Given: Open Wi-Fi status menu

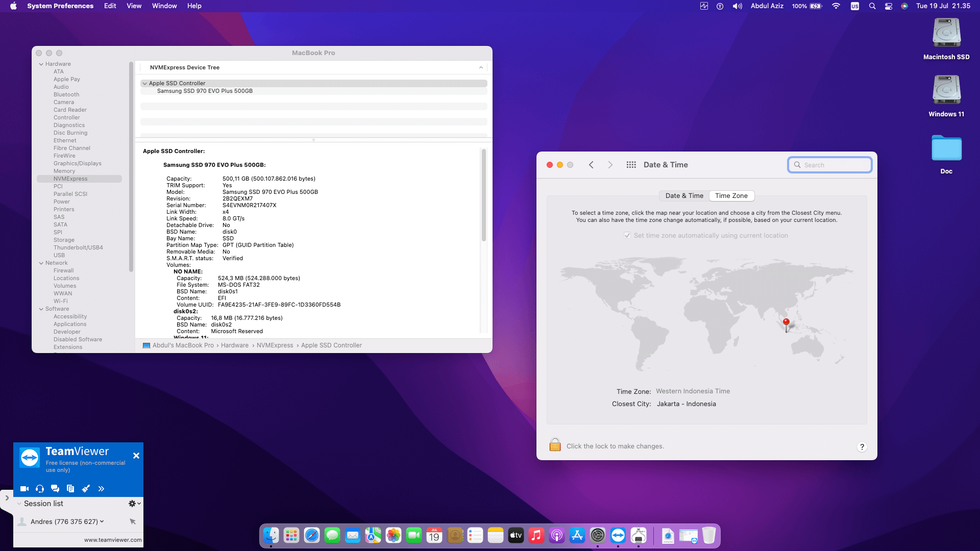Looking at the screenshot, I should point(836,6).
